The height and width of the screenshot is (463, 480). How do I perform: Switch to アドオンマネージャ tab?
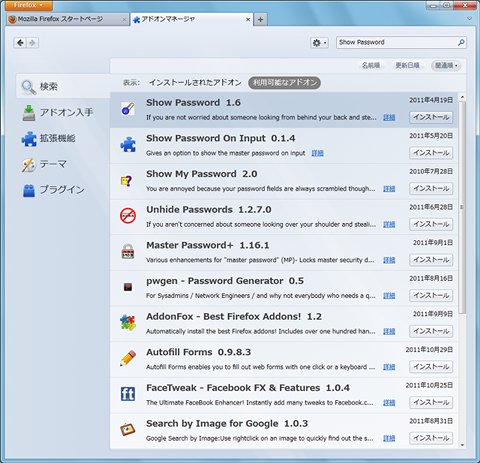click(192, 19)
